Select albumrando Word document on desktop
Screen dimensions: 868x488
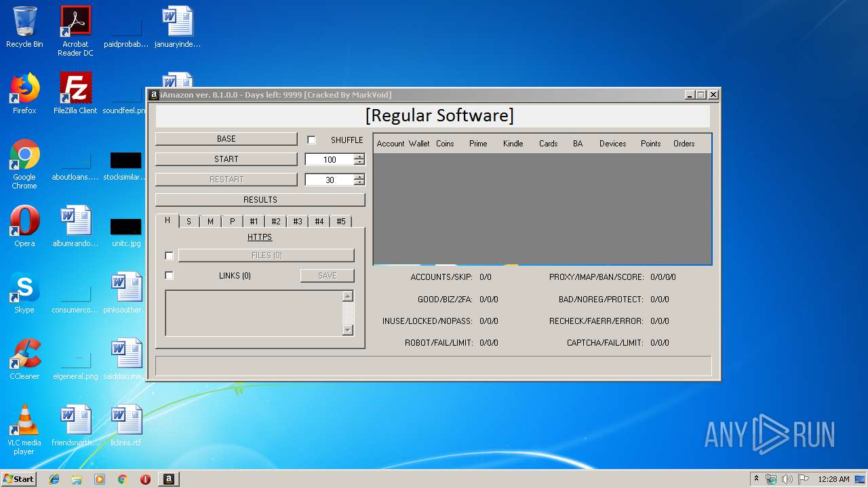coord(75,226)
